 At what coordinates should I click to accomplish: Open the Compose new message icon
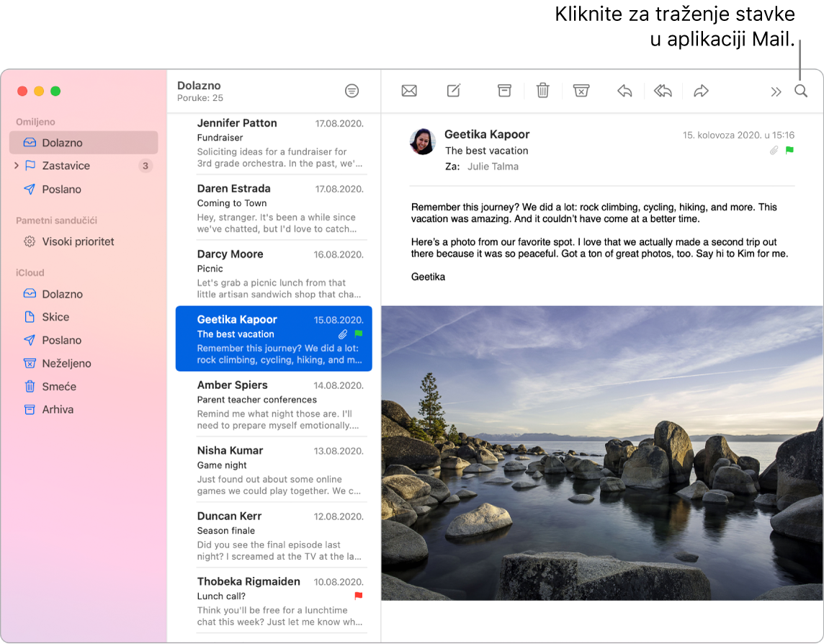[453, 91]
